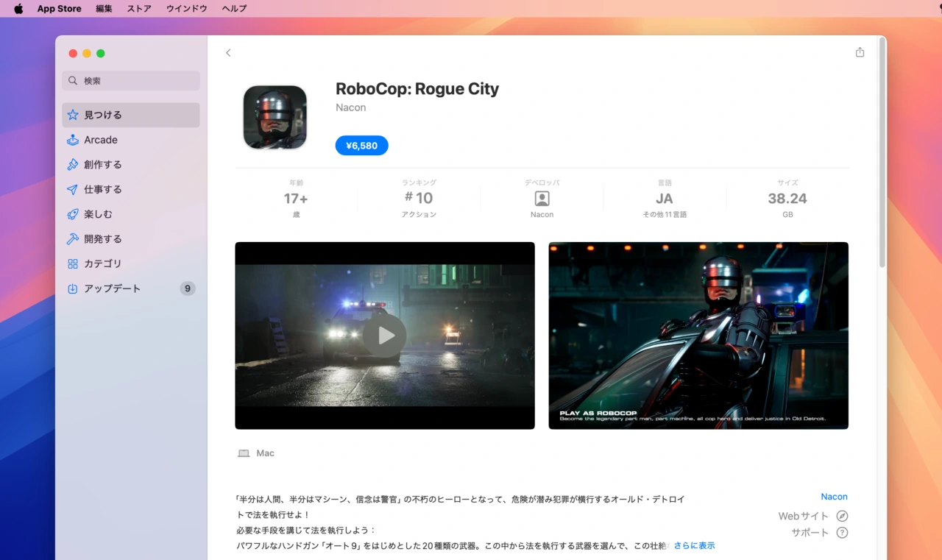Image resolution: width=942 pixels, height=560 pixels.
Task: Open the Arcade sidebar section
Action: tap(101, 140)
